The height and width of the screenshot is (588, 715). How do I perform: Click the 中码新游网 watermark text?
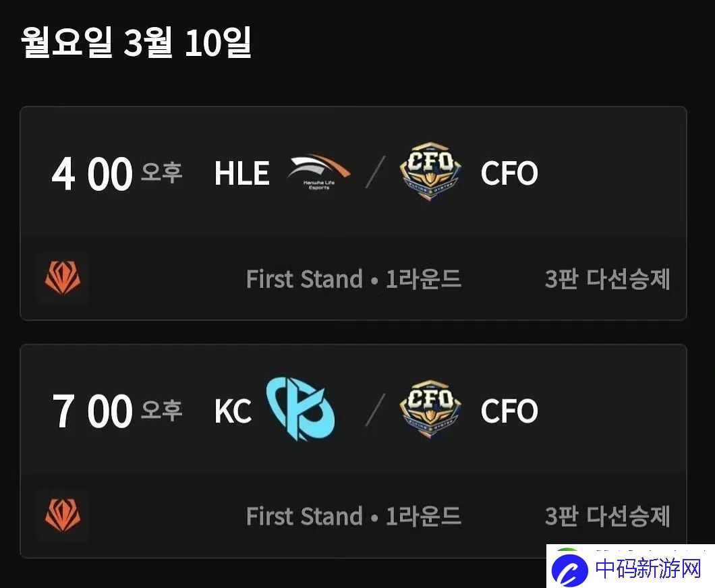[648, 568]
